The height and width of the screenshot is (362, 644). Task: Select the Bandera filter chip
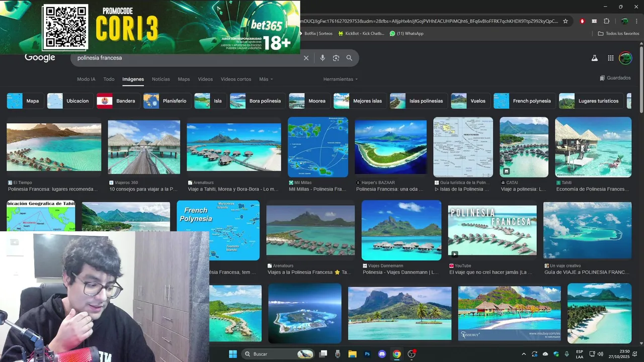(x=118, y=101)
